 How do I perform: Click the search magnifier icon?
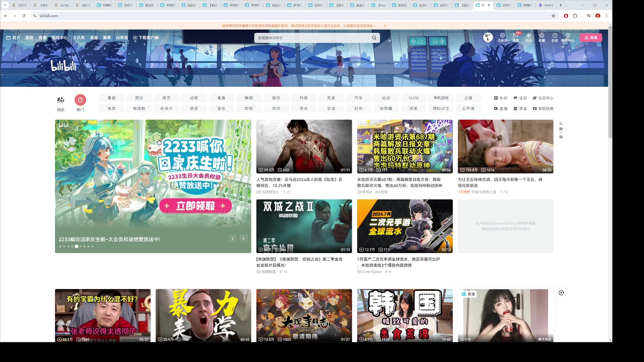point(374,38)
